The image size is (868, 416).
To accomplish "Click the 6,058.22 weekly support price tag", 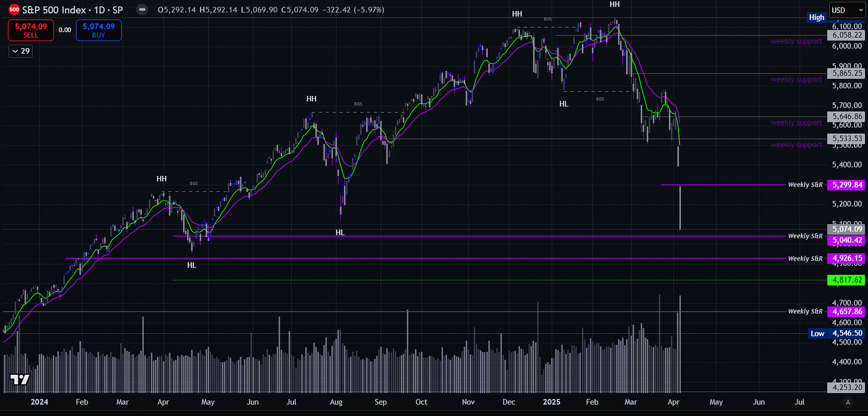I will pyautogui.click(x=845, y=35).
